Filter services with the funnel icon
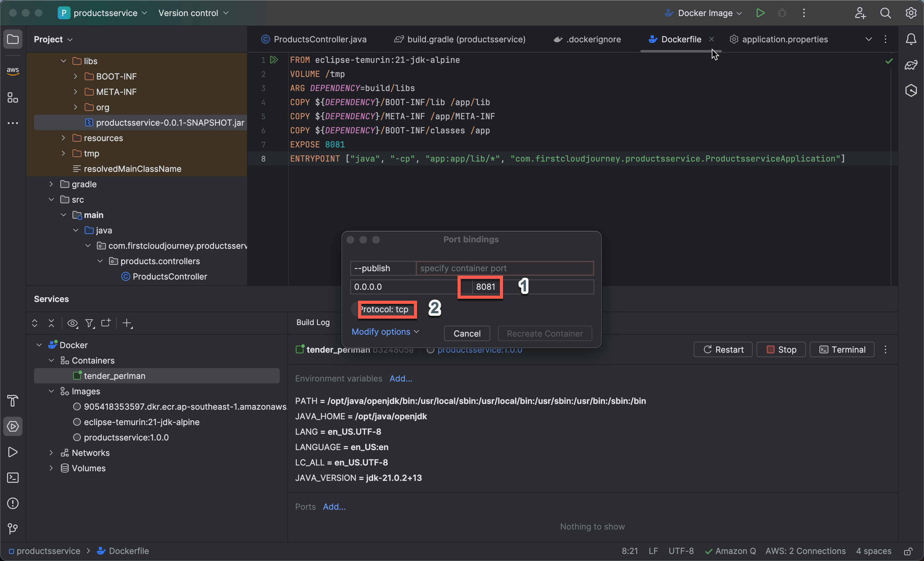Image resolution: width=924 pixels, height=561 pixels. pyautogui.click(x=89, y=323)
